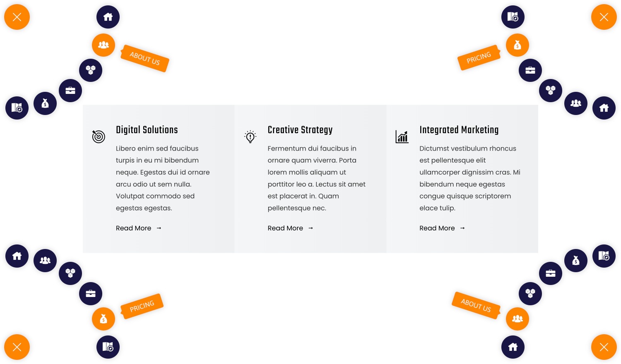The image size is (621, 364).
Task: Select the home icon in the bottom-right corner cluster
Action: 513,347
